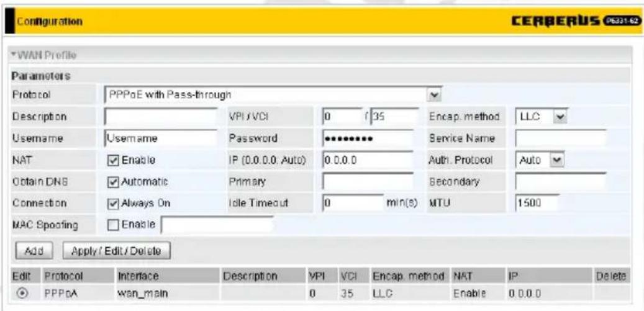Click the Edit column header
The width and height of the screenshot is (644, 311).
(20, 276)
